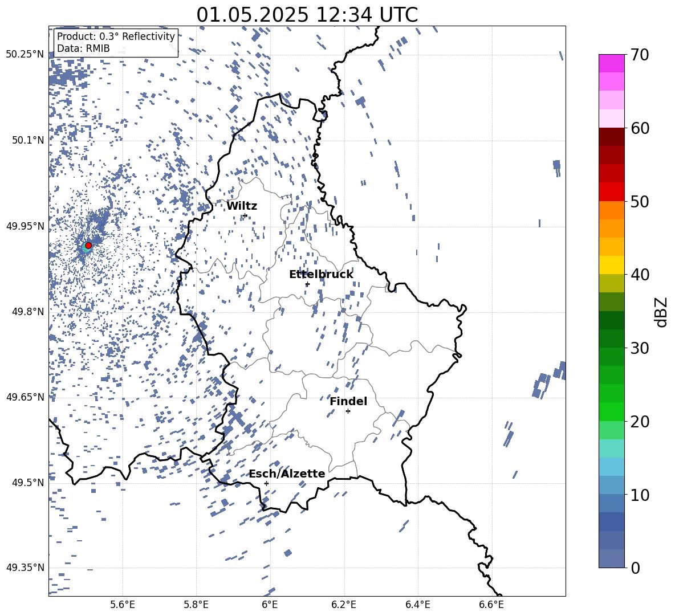
Task: Click the Esch/Alzette city label
Action: (x=287, y=474)
